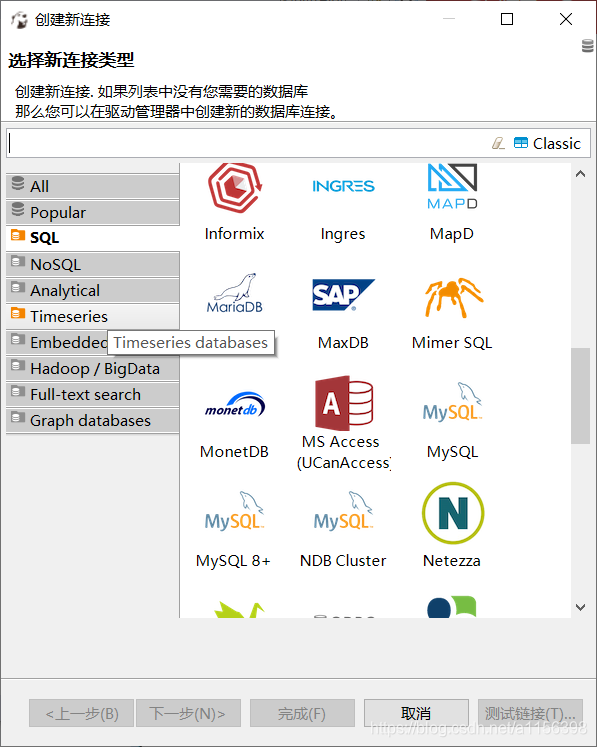Screen dimensions: 597x747
Task: Click the MaxDB label text
Action: [x=343, y=343]
